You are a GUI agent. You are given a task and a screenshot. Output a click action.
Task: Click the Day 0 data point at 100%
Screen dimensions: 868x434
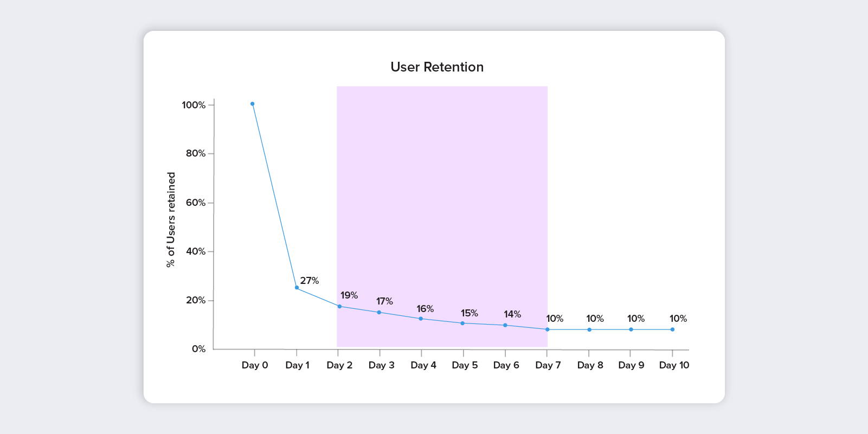[x=253, y=104]
